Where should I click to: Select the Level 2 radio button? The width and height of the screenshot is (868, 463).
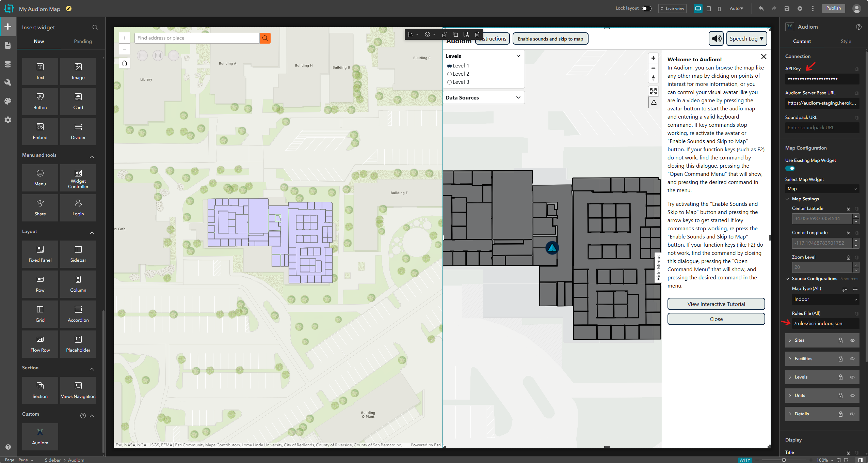449,74
